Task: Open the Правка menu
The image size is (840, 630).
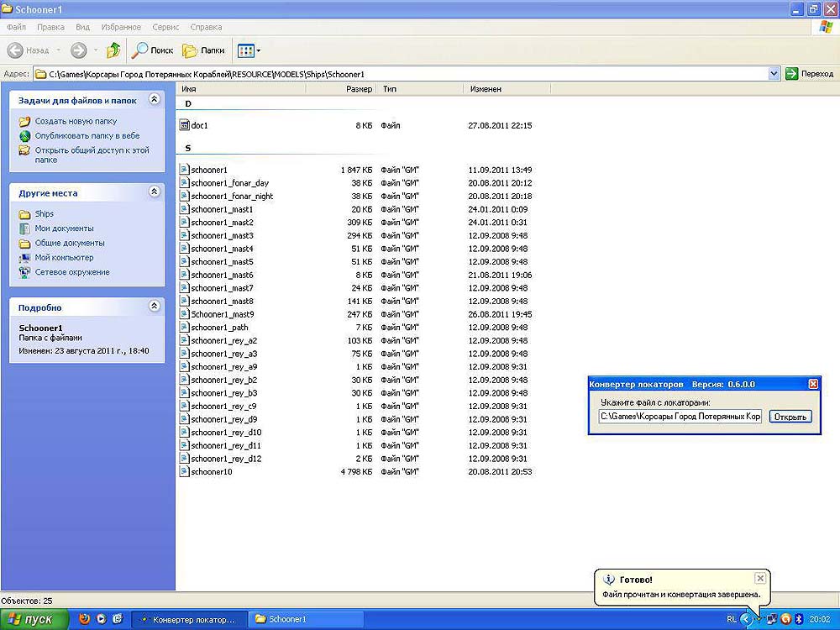Action: 51,27
